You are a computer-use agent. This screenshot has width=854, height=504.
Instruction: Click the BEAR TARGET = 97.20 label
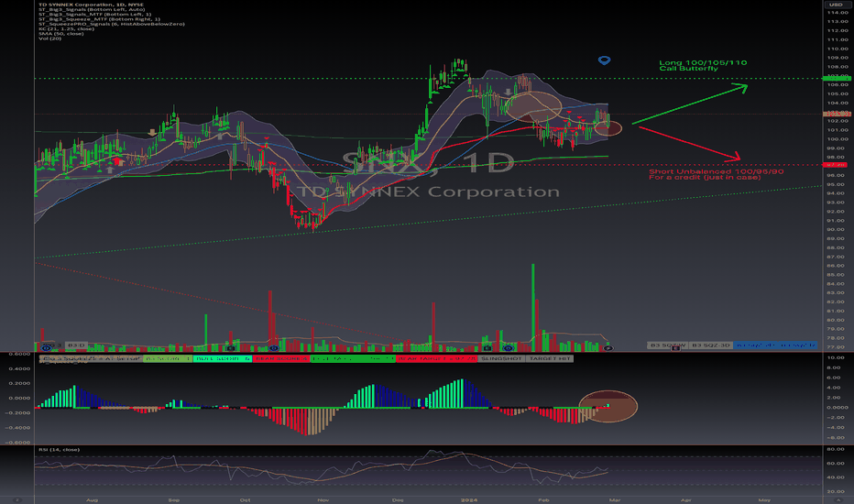click(x=436, y=358)
